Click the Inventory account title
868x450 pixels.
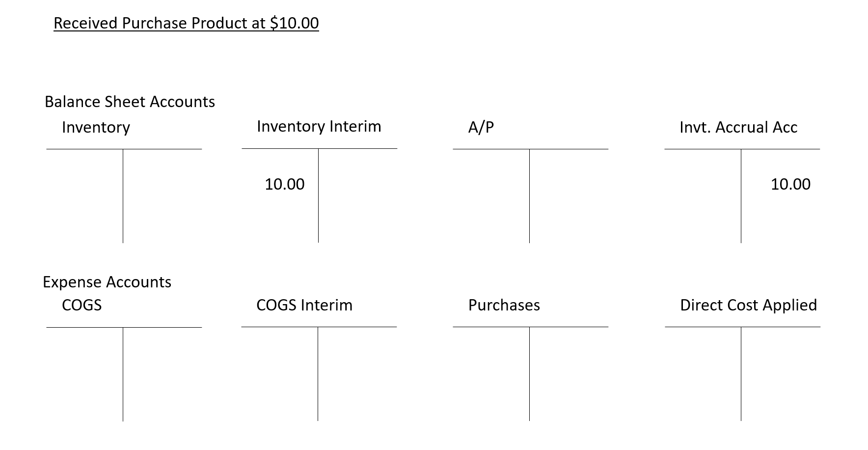click(96, 127)
